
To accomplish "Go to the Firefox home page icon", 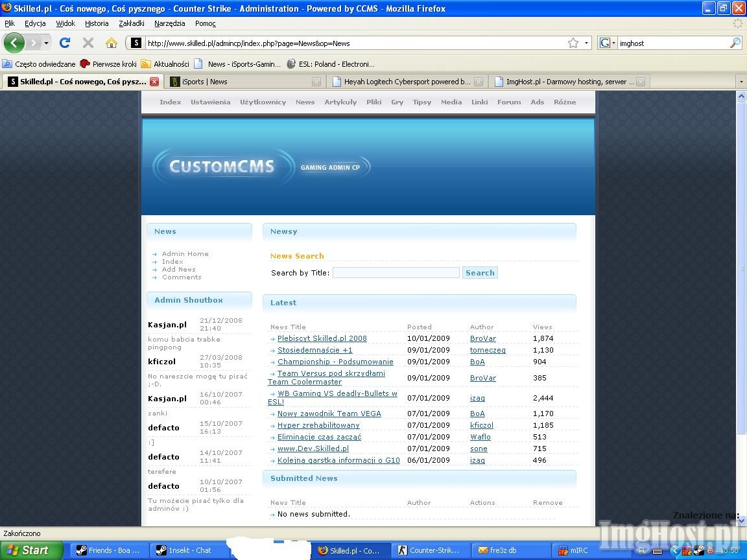I will [x=112, y=43].
